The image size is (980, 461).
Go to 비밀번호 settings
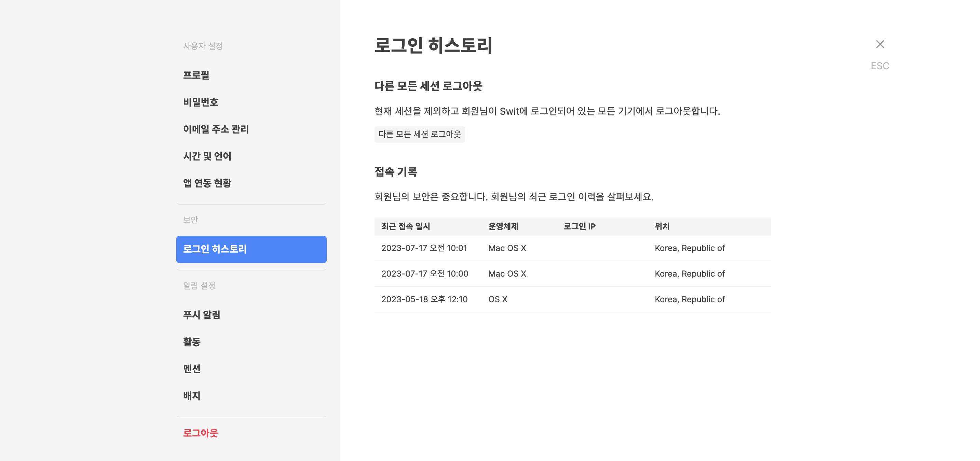pos(201,102)
